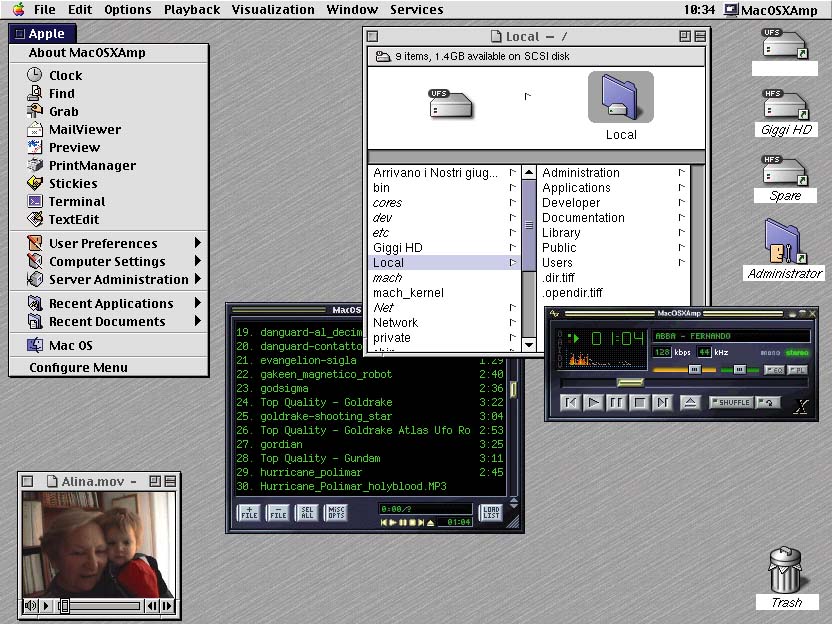The width and height of the screenshot is (832, 624).
Task: Toggle the PL playlist button in MacOSXAmp
Action: 798,370
